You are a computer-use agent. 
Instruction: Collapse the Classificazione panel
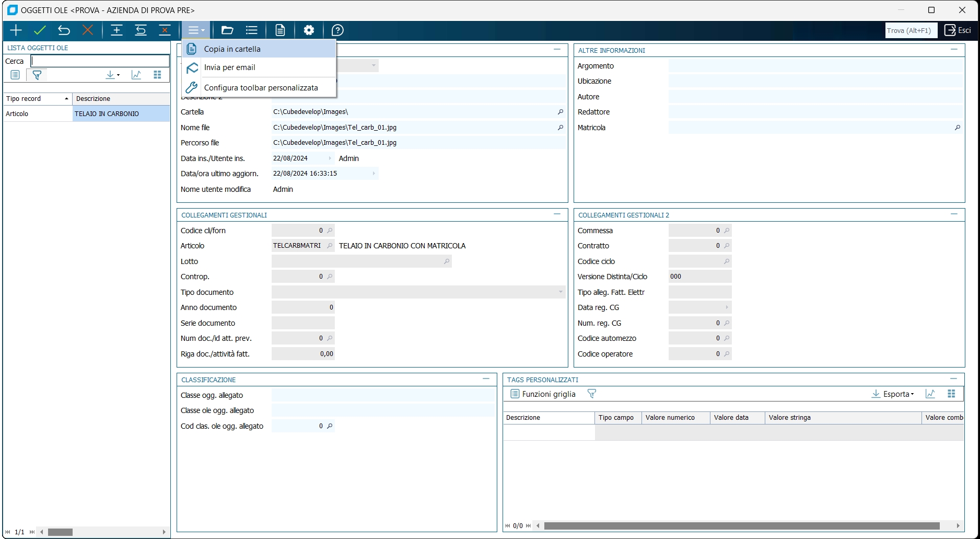point(486,379)
